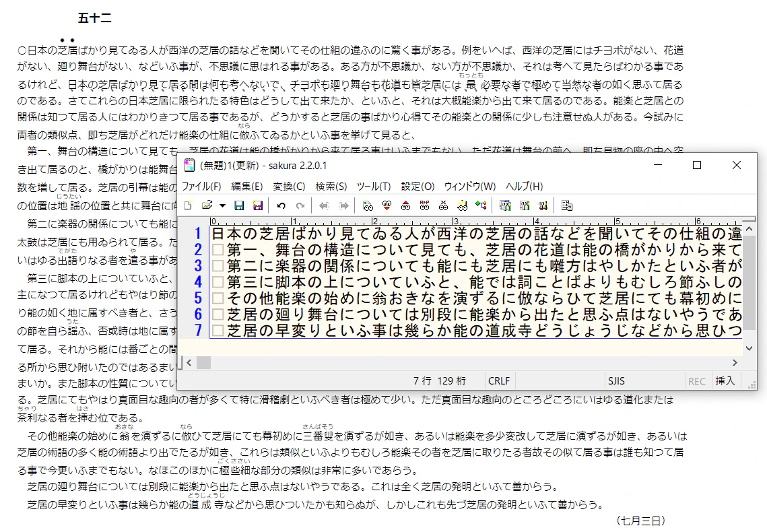The height and width of the screenshot is (532, 767).
Task: Click the sakura window title text
Action: [x=263, y=165]
